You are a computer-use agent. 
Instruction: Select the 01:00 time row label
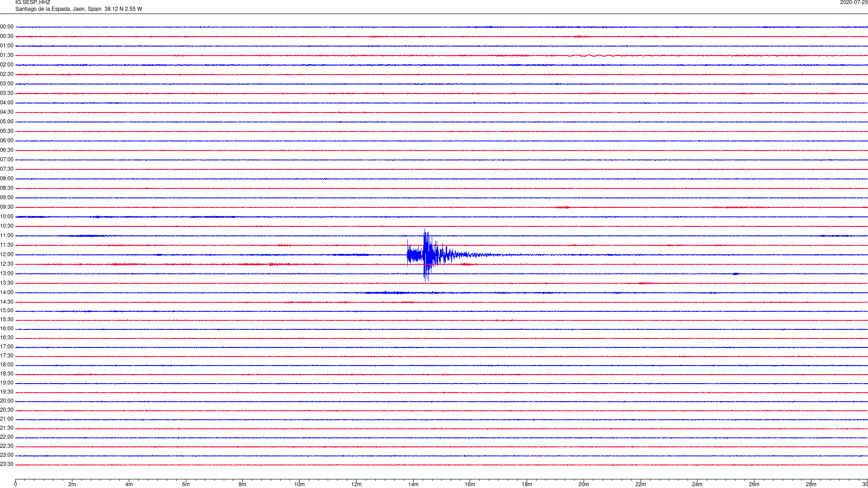tap(7, 46)
